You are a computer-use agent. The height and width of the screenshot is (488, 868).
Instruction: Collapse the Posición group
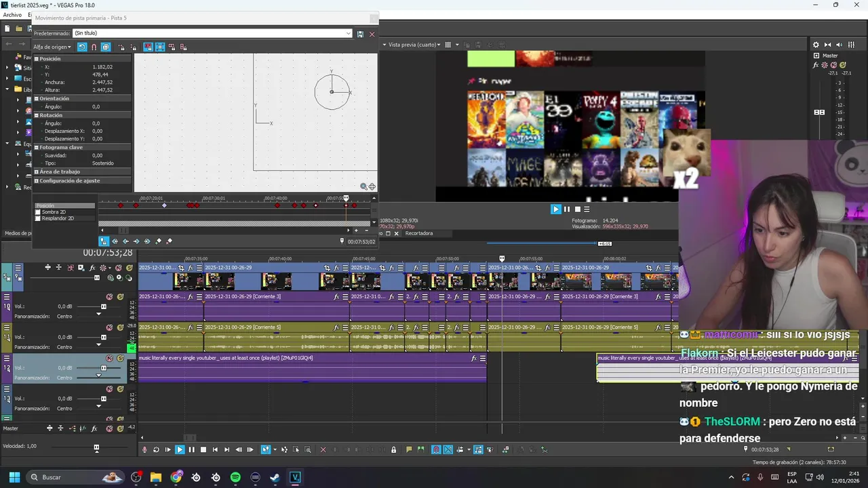(x=36, y=59)
